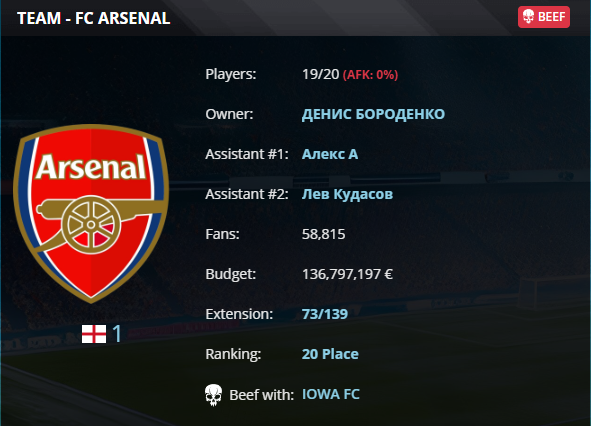Viewport: 591px width, 426px height.
Task: Click the Extension label
Action: pyautogui.click(x=239, y=314)
